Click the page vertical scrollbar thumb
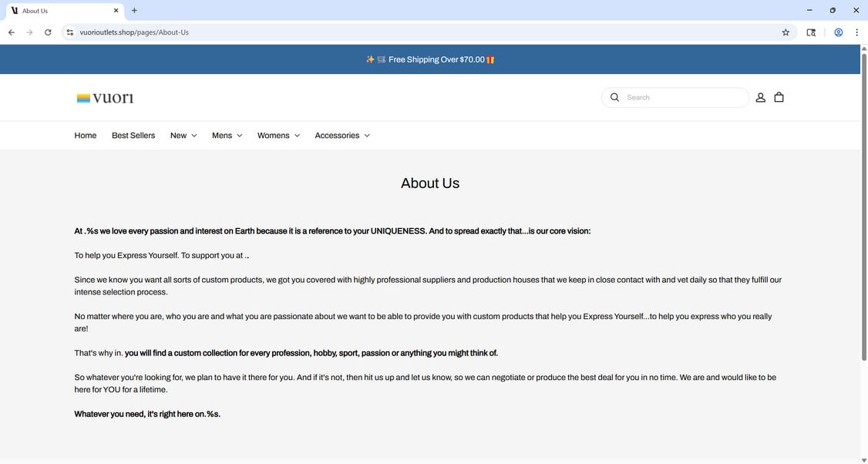 863,207
